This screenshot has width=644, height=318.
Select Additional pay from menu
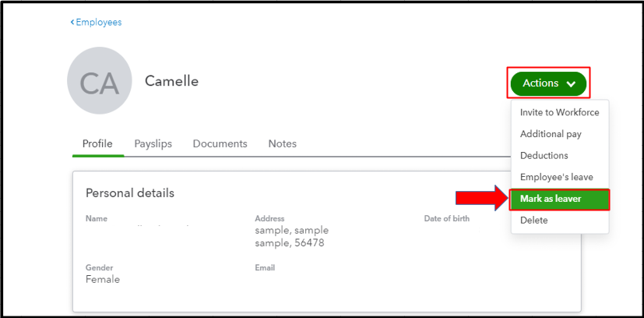[559, 134]
